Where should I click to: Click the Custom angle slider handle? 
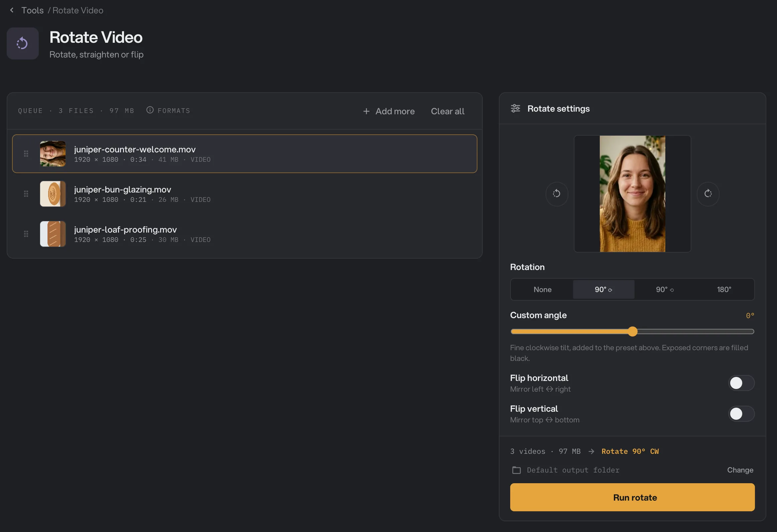[x=632, y=331]
